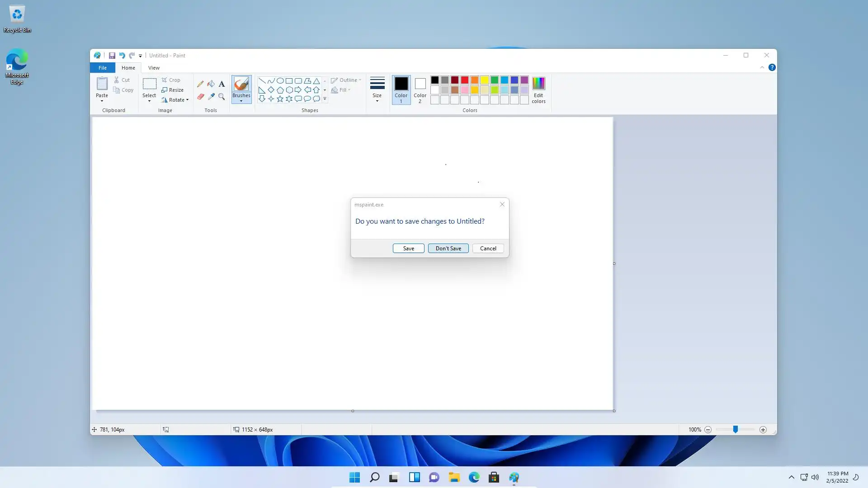Select the Pencil tool
The image size is (868, 488).
point(200,84)
